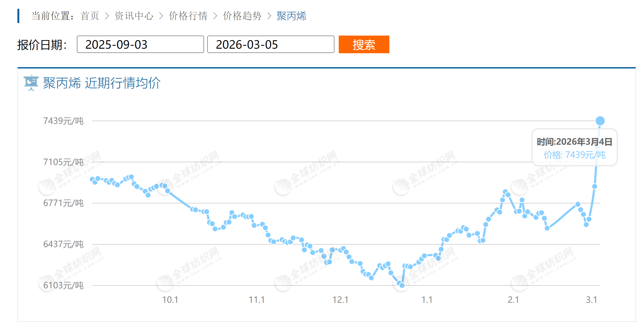
Task: Click the first data point of the series
Action: [92, 179]
